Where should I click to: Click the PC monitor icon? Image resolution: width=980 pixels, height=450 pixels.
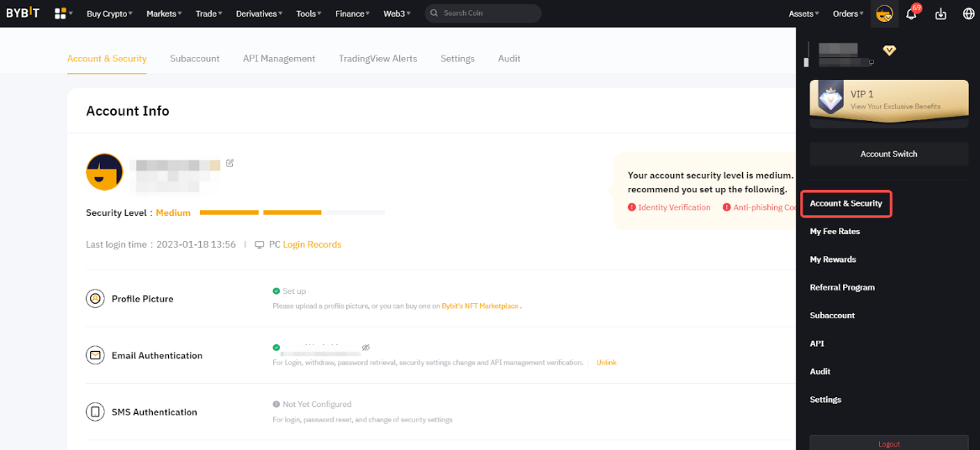260,244
